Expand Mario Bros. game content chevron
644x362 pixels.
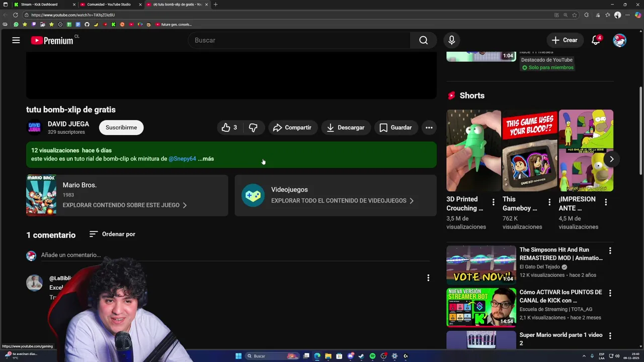coord(185,205)
